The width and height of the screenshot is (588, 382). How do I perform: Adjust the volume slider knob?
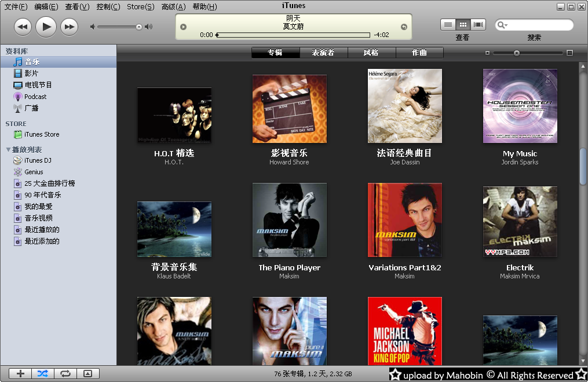[x=139, y=27]
